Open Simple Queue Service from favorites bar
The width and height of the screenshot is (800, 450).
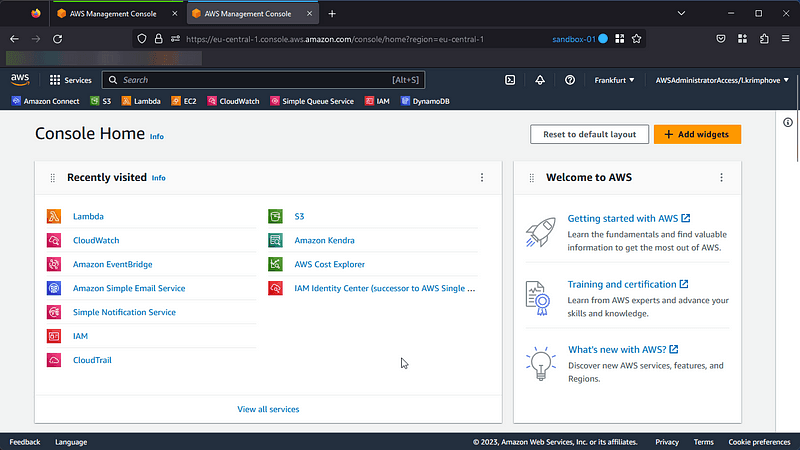[x=312, y=101]
